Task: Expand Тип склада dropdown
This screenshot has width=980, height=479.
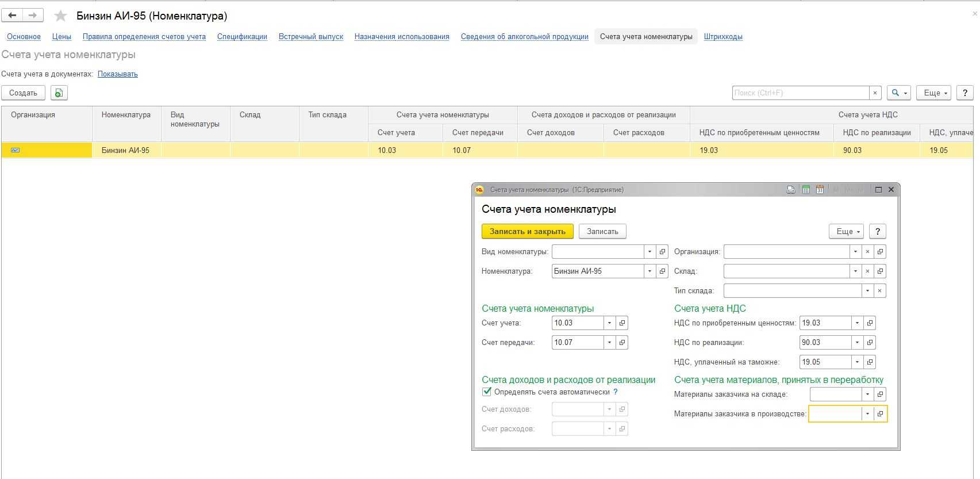Action: click(x=867, y=290)
